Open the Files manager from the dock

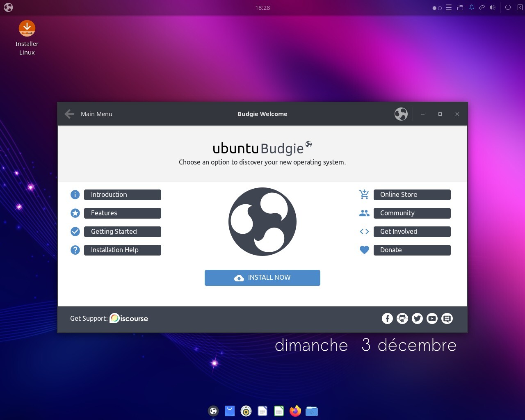(312, 411)
